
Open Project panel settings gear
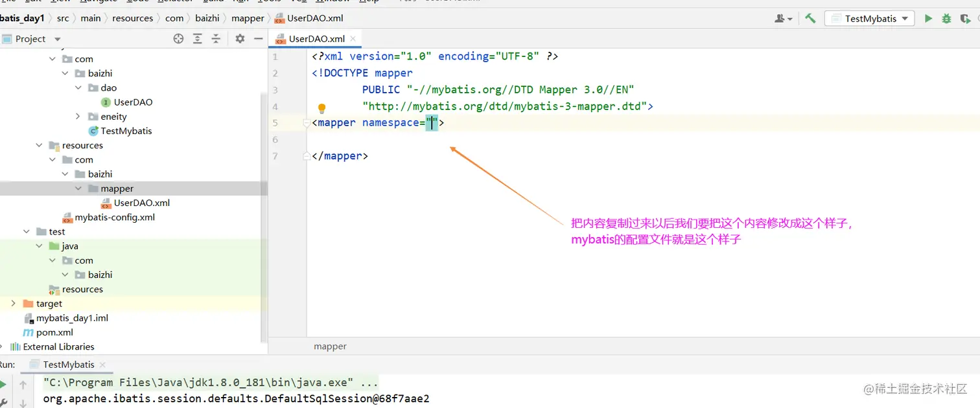(240, 39)
